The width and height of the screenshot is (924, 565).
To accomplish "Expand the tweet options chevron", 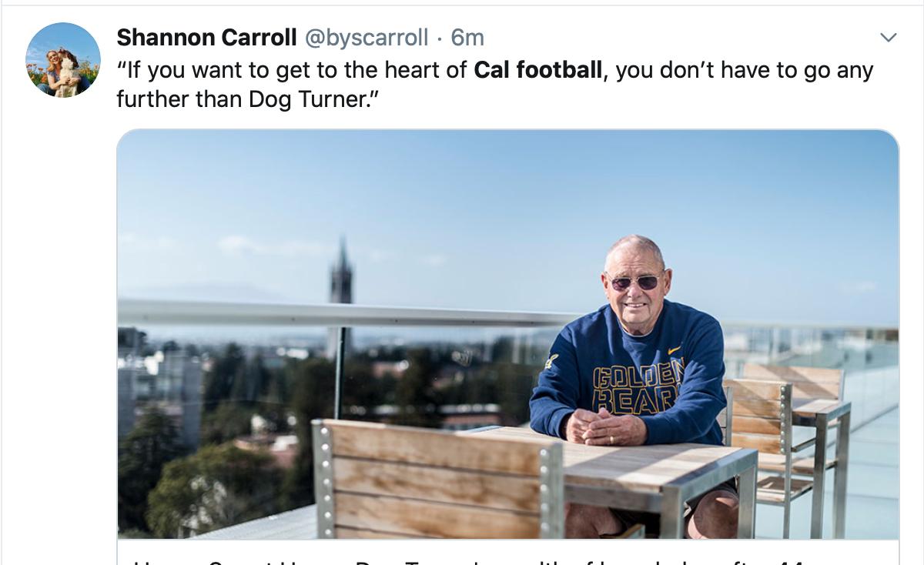I will (889, 38).
